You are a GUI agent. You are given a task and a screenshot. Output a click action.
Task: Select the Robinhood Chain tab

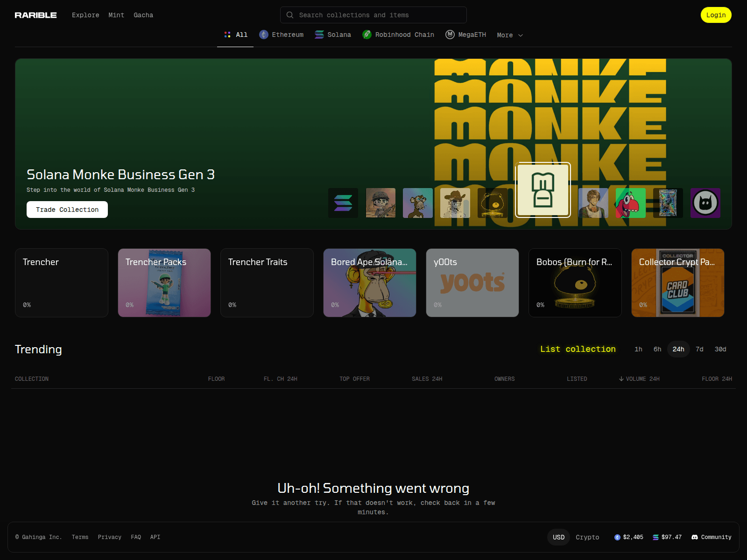pos(398,35)
